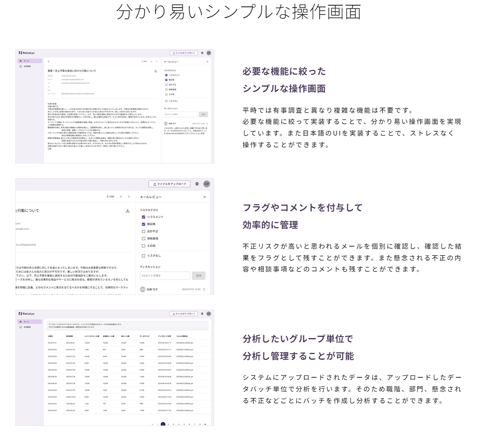Click the download icon in the enlarged email review screenshot
This screenshot has width=487, height=448.
(128, 211)
